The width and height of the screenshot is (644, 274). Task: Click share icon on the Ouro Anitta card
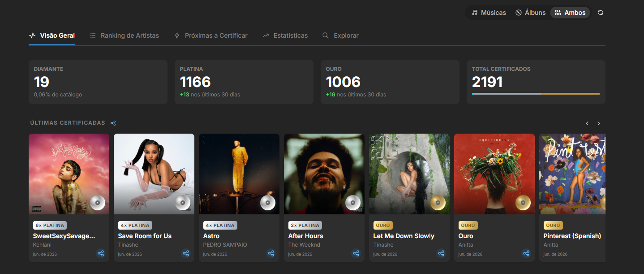pos(526,253)
